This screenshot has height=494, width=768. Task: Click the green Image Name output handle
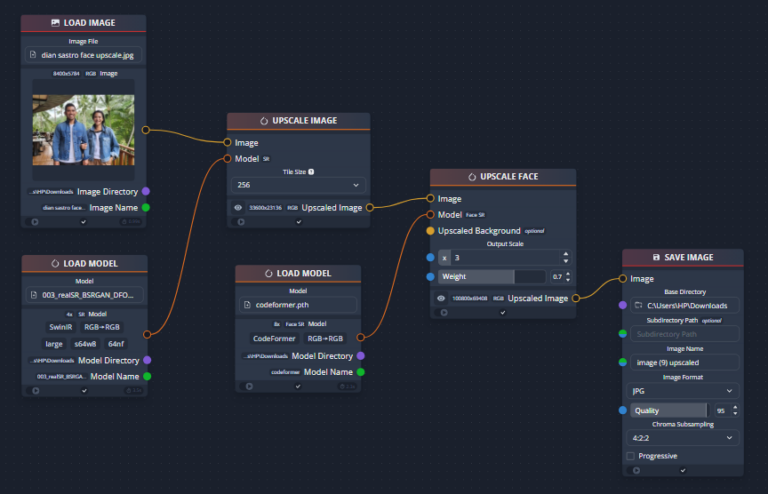146,207
